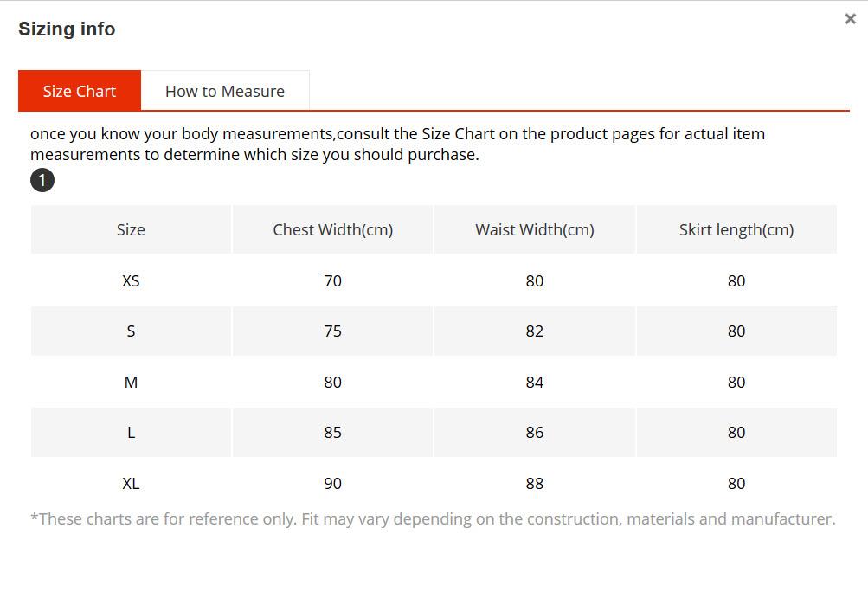Click the Waist Width(cm) column header
The height and width of the screenshot is (605, 868).
[534, 229]
